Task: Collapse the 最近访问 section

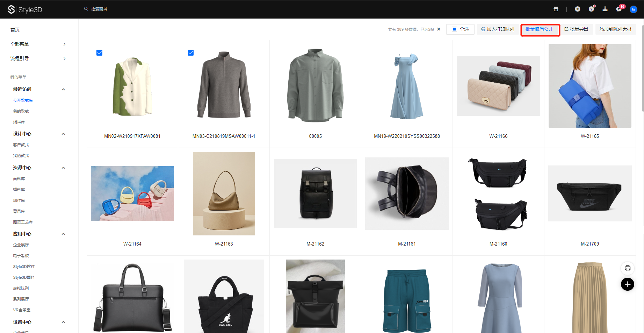Action: [x=63, y=90]
